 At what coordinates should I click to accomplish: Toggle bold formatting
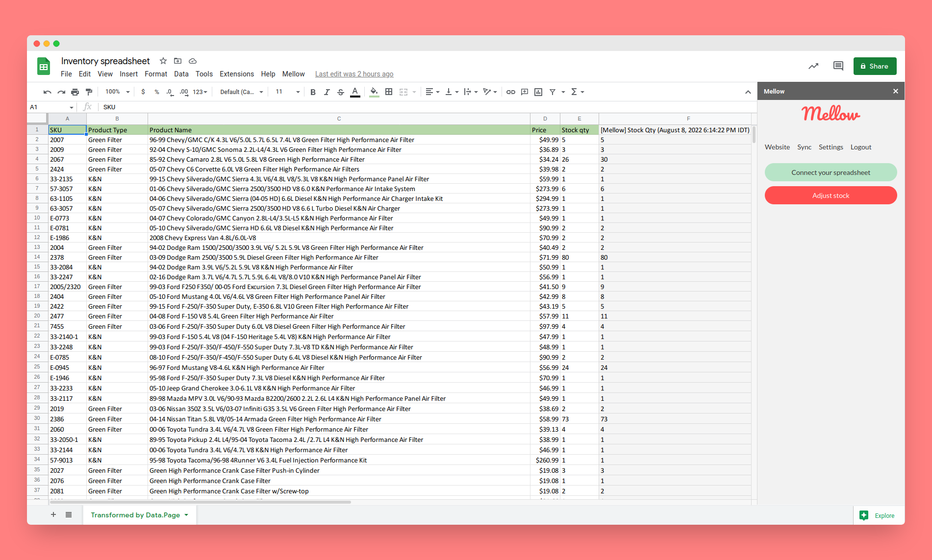[313, 92]
